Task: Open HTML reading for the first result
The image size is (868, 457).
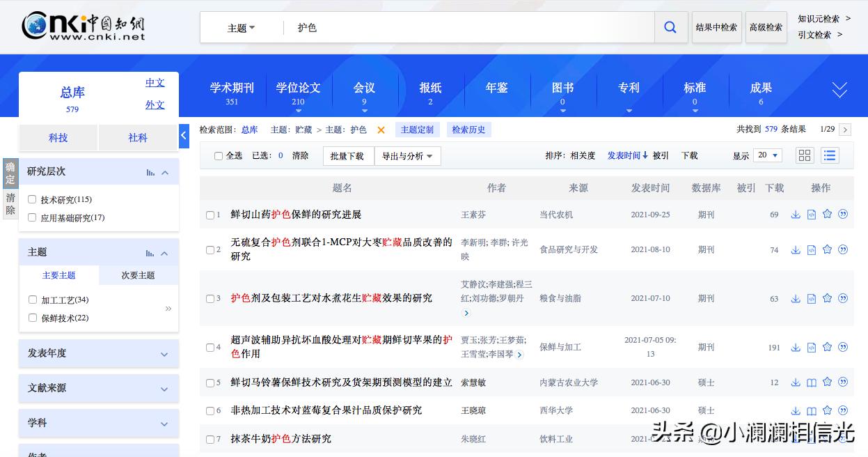Action: (812, 215)
